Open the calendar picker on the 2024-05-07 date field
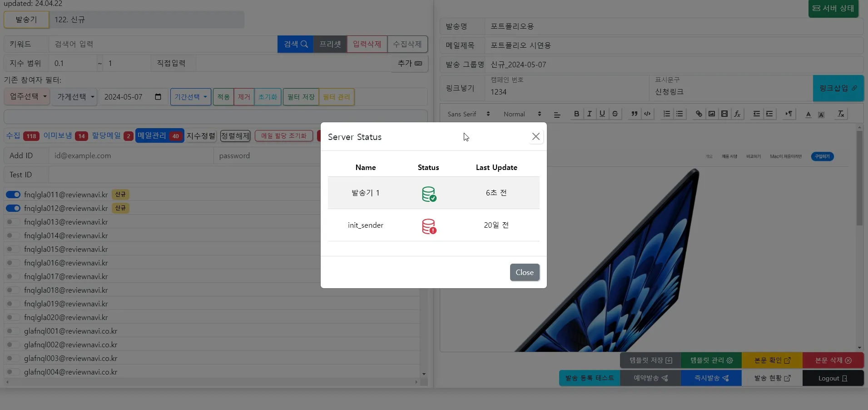Viewport: 868px width, 410px height. pos(158,97)
